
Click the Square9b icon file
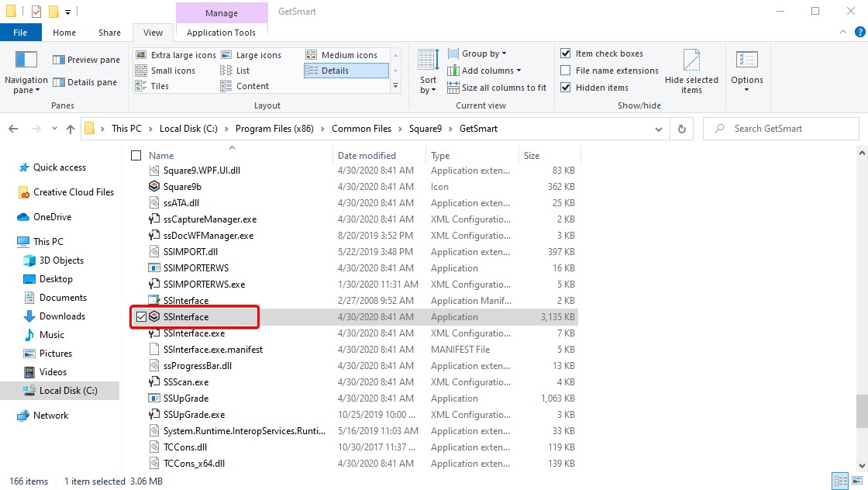click(182, 187)
